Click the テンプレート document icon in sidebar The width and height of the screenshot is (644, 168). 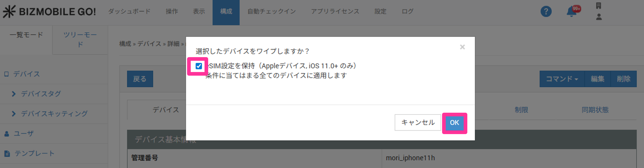[7, 154]
